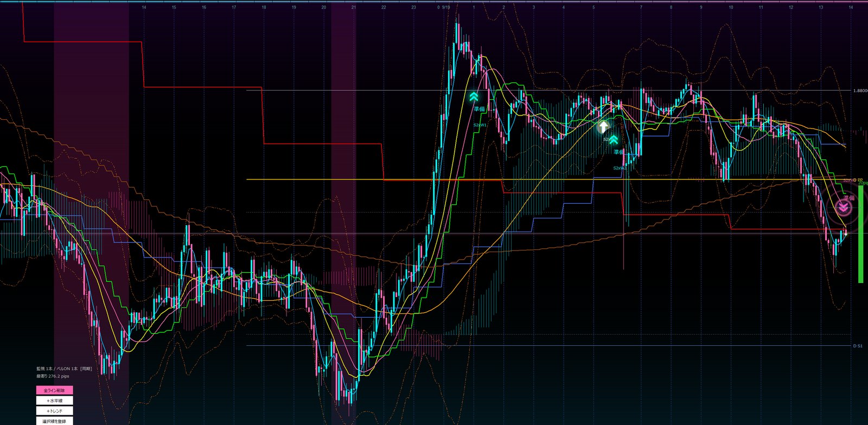Click the pink 全ライン削除 button

[x=54, y=390]
